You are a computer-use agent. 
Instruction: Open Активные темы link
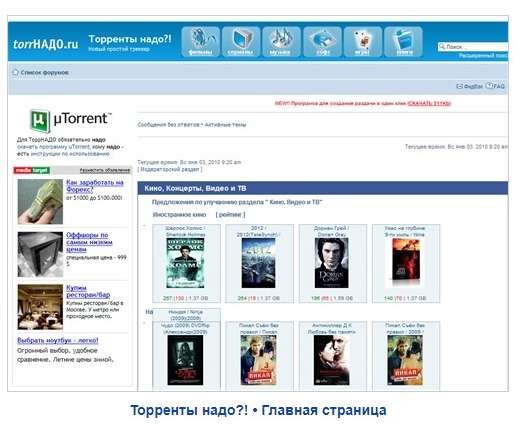225,125
